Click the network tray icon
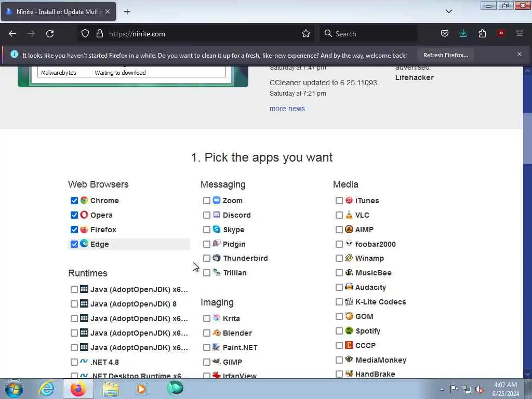532x399 pixels. tap(467, 390)
